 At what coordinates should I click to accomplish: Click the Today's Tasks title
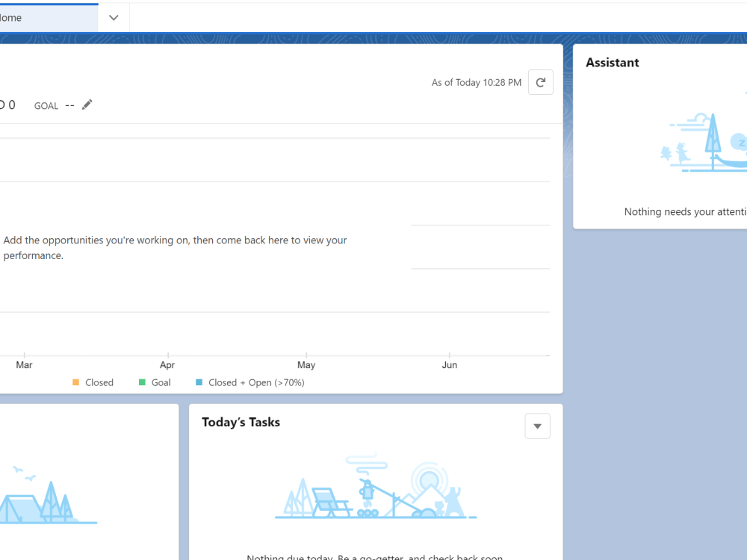point(241,422)
